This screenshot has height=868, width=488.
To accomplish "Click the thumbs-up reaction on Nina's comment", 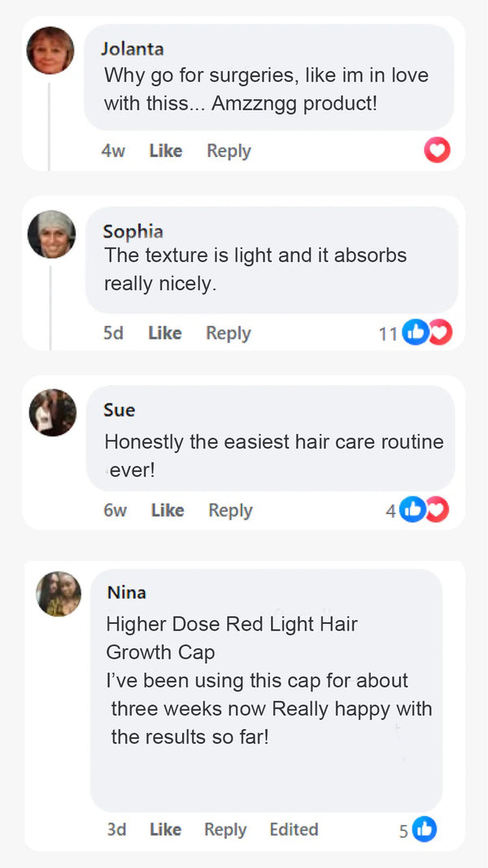I will (425, 829).
